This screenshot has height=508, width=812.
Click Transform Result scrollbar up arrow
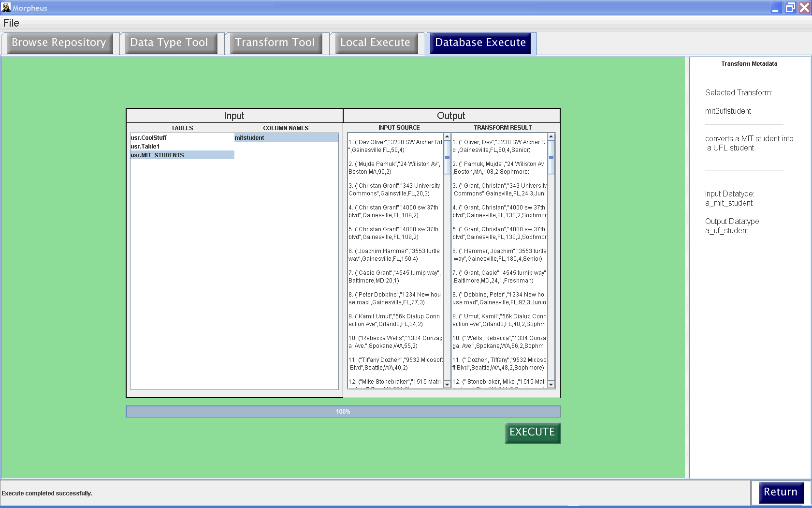pos(551,137)
